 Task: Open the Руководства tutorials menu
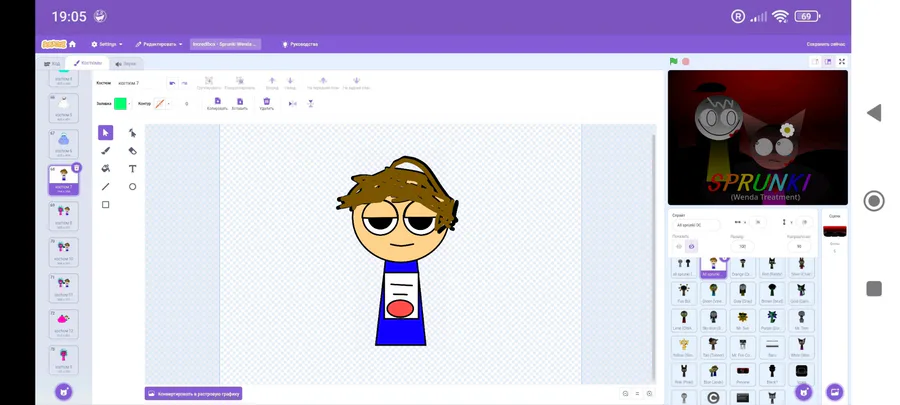pos(300,44)
